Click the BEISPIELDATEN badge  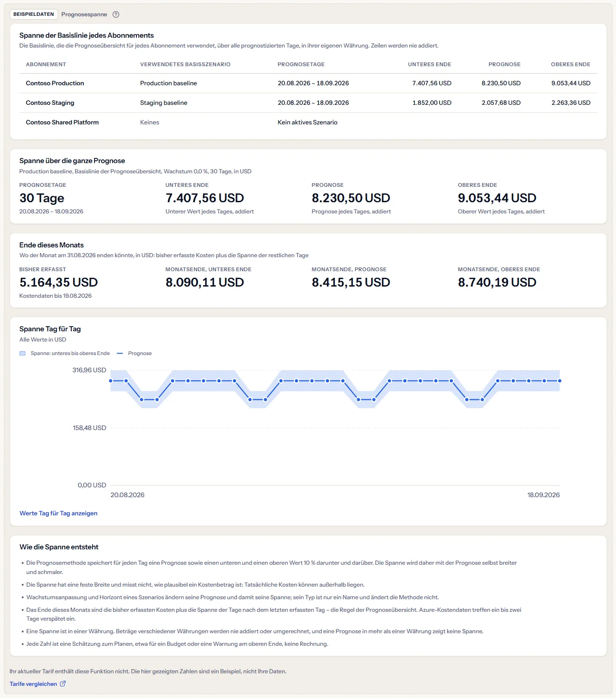[34, 14]
